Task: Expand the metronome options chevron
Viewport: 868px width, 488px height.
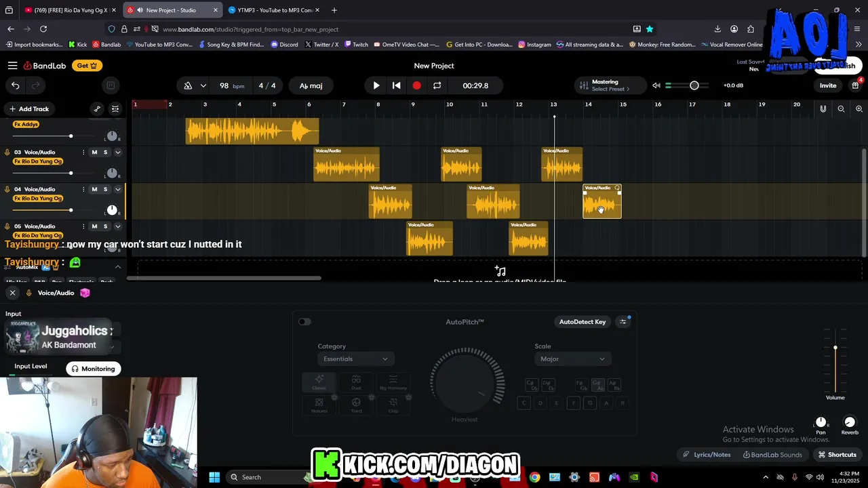Action: (x=203, y=85)
